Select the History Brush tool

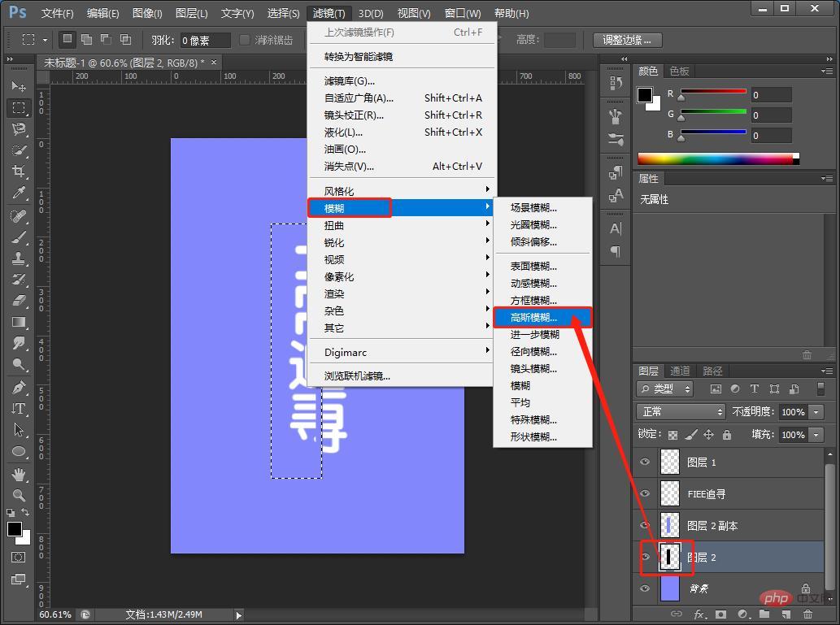(x=19, y=279)
